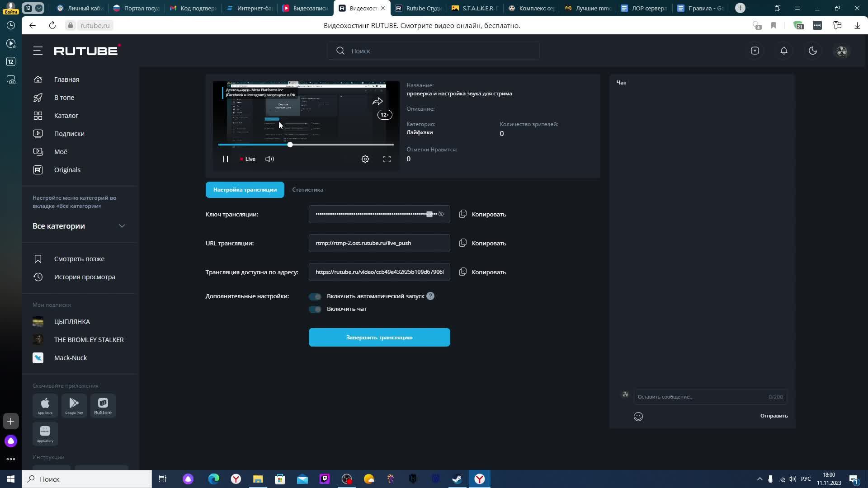868x488 pixels.
Task: Open RuStore download link
Action: [103, 405]
